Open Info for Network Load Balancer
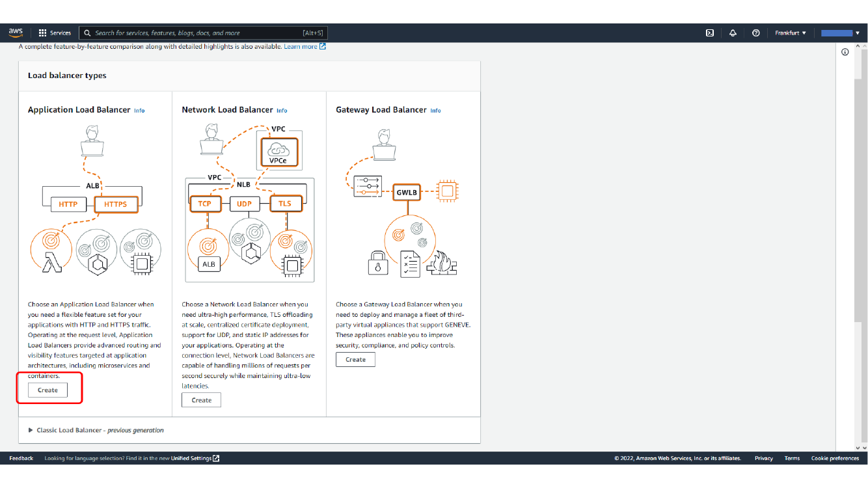Viewport: 868px width, 488px height. [x=282, y=111]
